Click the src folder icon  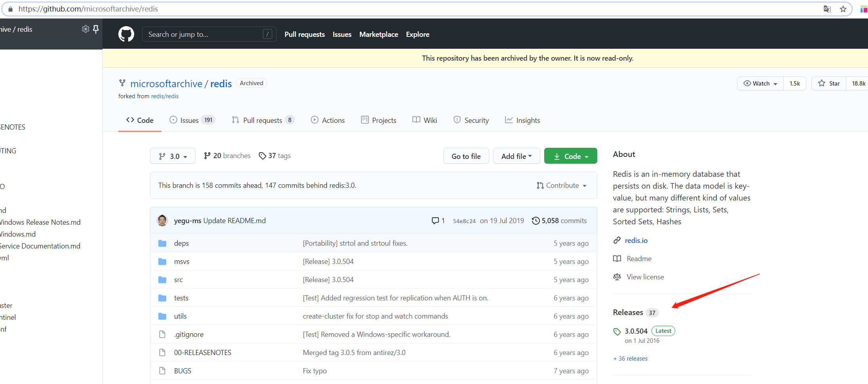click(x=162, y=279)
